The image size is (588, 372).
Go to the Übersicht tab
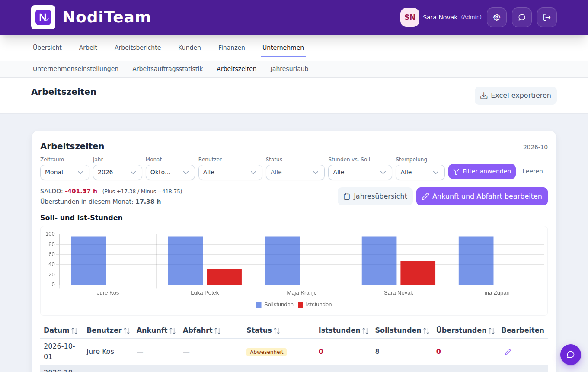[48, 48]
